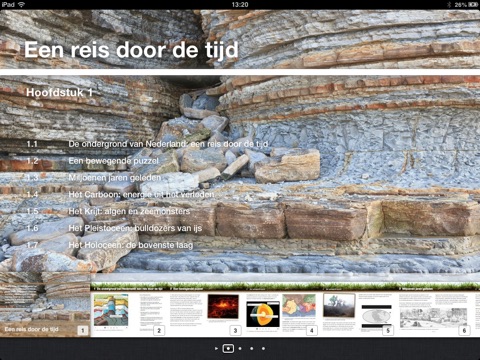Open section 1.3 Miljoenen jaren geleden

click(93, 178)
